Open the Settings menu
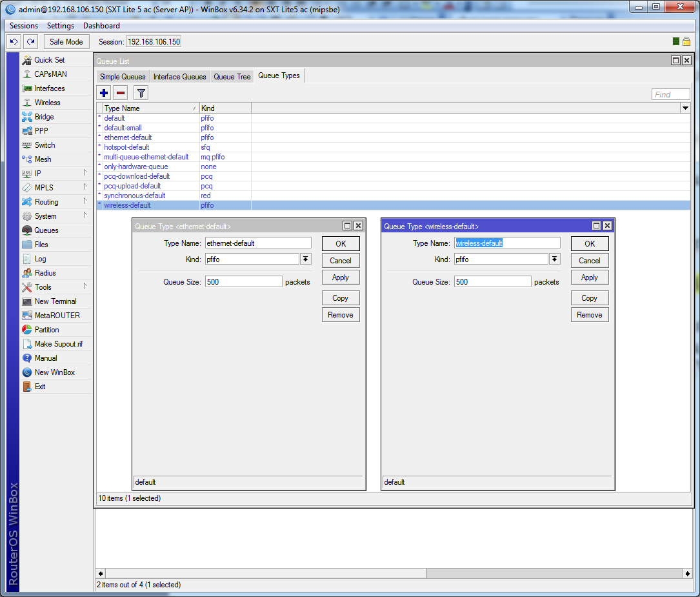 click(x=61, y=26)
